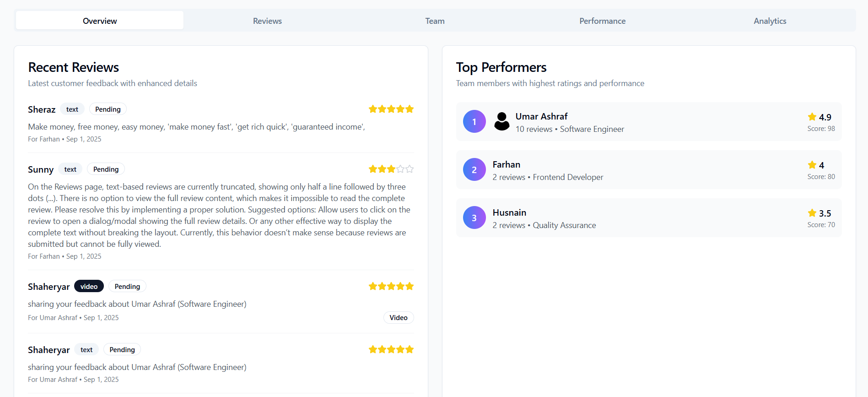Open the Performance tab
The height and width of the screenshot is (397, 868).
pyautogui.click(x=602, y=21)
